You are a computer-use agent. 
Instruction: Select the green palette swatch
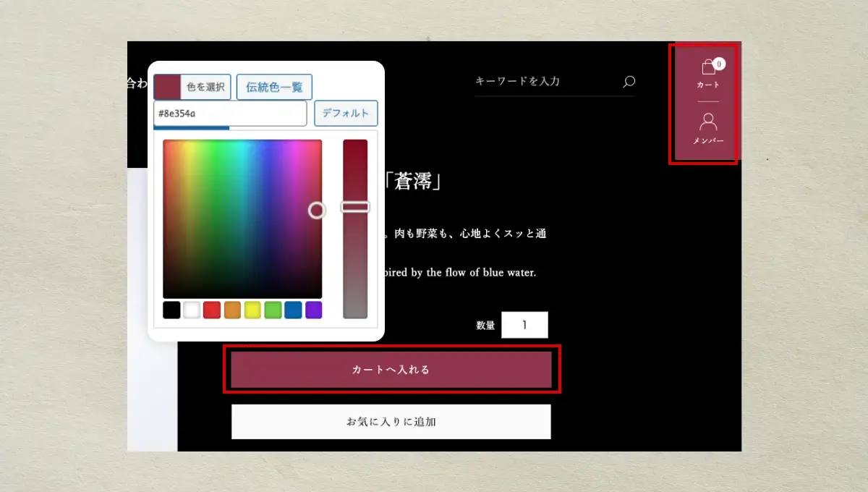[273, 310]
